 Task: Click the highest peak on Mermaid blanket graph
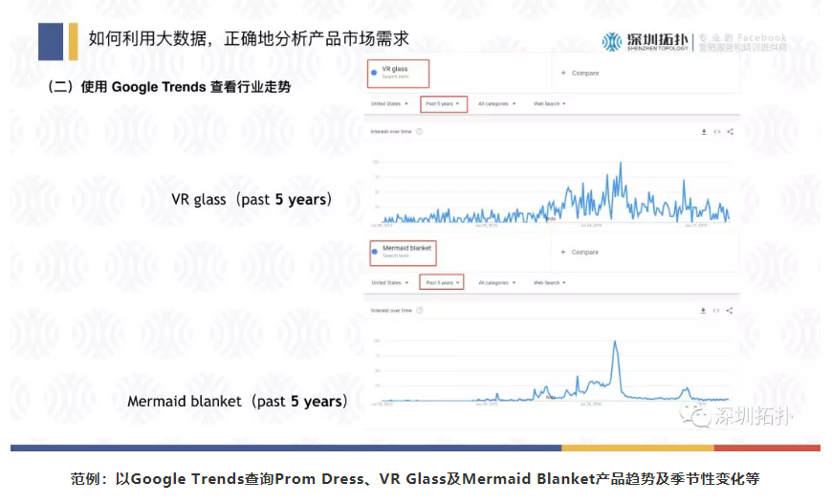614,342
